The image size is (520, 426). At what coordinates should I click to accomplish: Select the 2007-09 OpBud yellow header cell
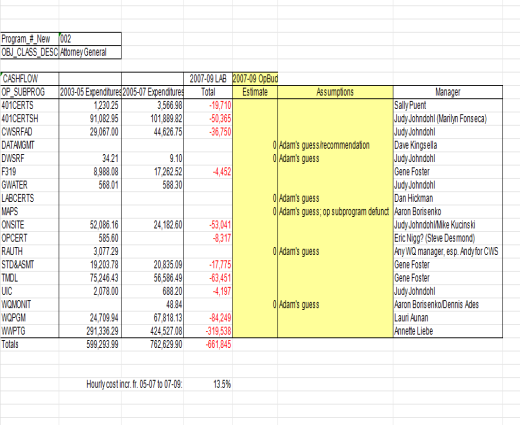(x=255, y=79)
